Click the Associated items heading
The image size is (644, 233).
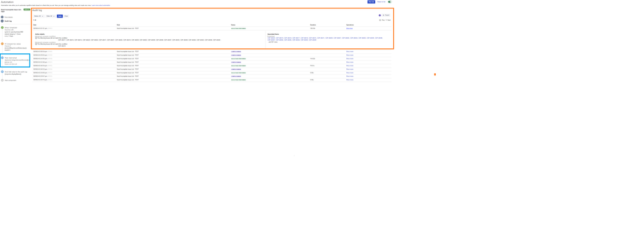pyautogui.click(x=273, y=34)
